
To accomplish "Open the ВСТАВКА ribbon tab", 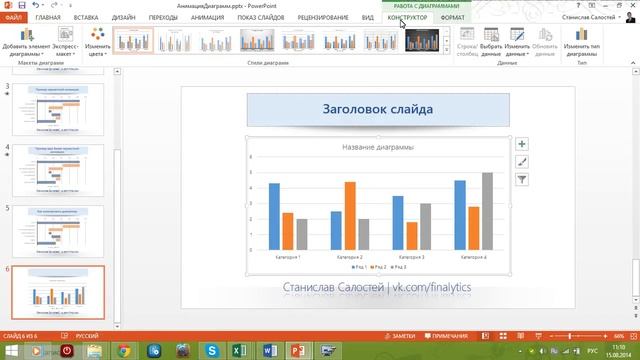I will tap(86, 18).
